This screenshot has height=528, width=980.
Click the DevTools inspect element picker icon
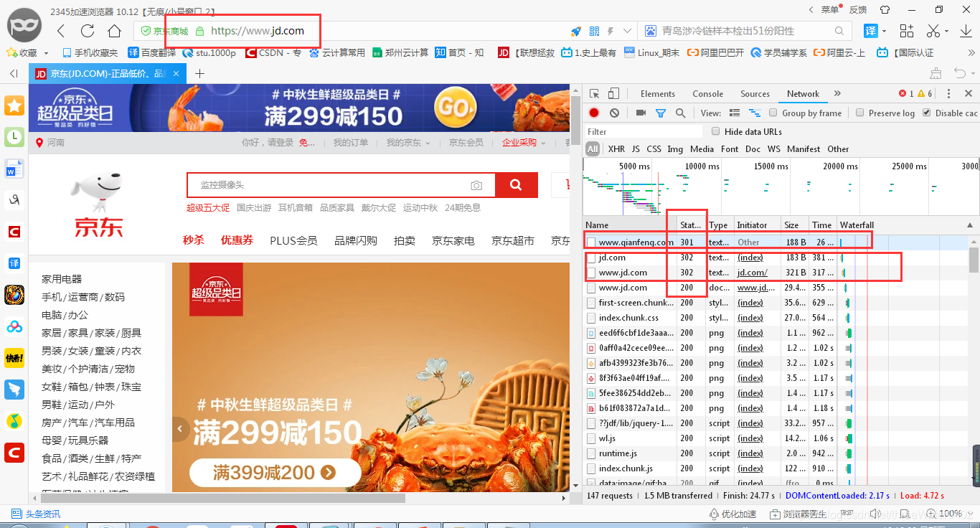(x=594, y=94)
